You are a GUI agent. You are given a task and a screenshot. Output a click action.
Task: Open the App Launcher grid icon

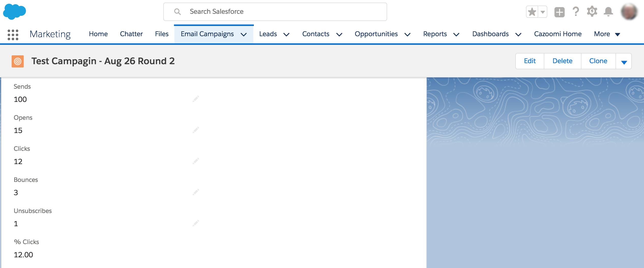[13, 34]
